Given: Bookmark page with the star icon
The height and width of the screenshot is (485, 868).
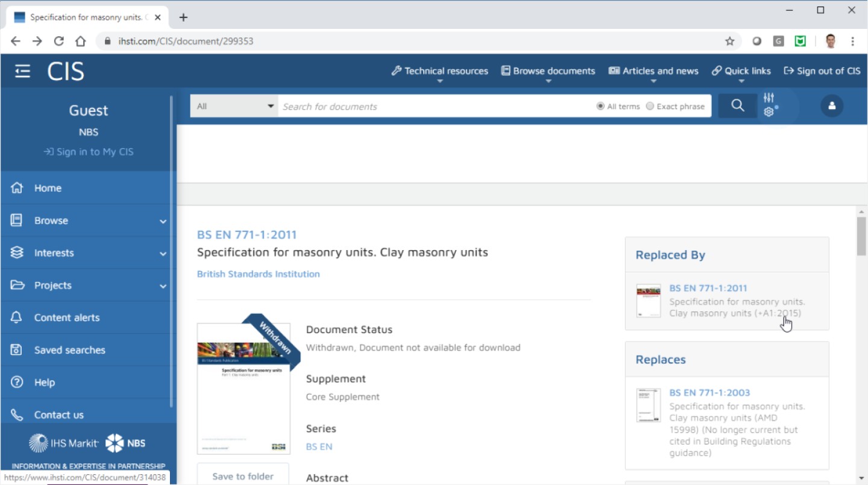Looking at the screenshot, I should (729, 42).
